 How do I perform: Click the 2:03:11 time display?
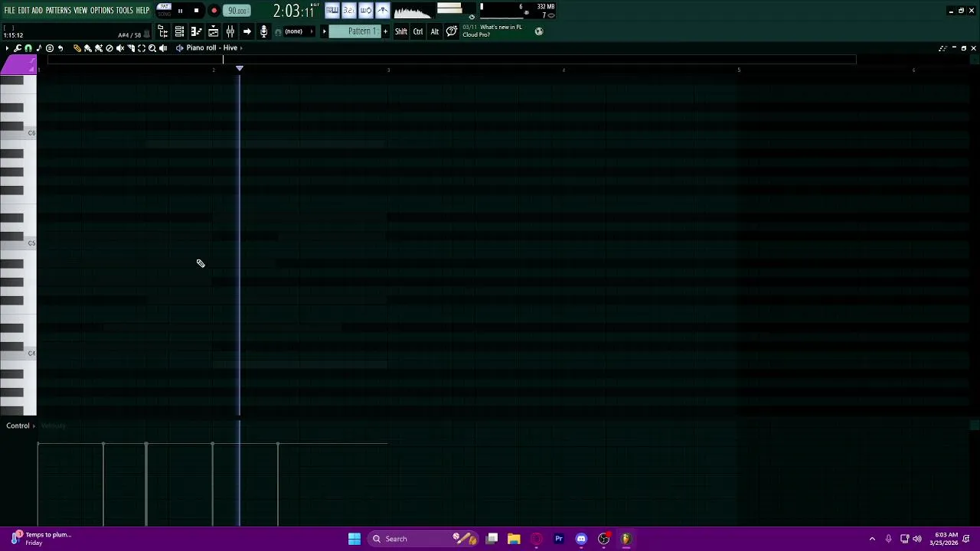click(x=294, y=11)
